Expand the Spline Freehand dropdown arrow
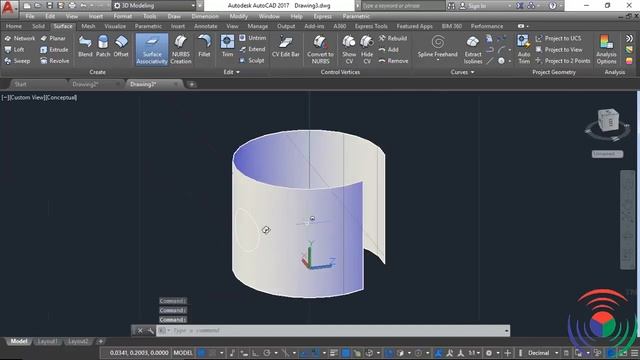Image resolution: width=640 pixels, height=360 pixels. 438,60
